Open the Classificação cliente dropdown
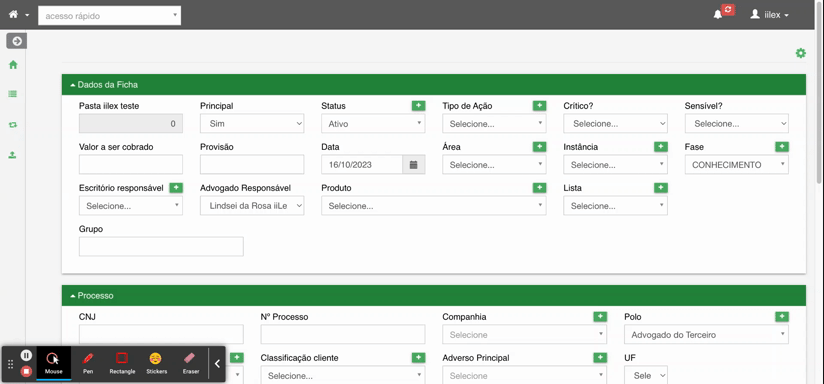 (x=343, y=376)
